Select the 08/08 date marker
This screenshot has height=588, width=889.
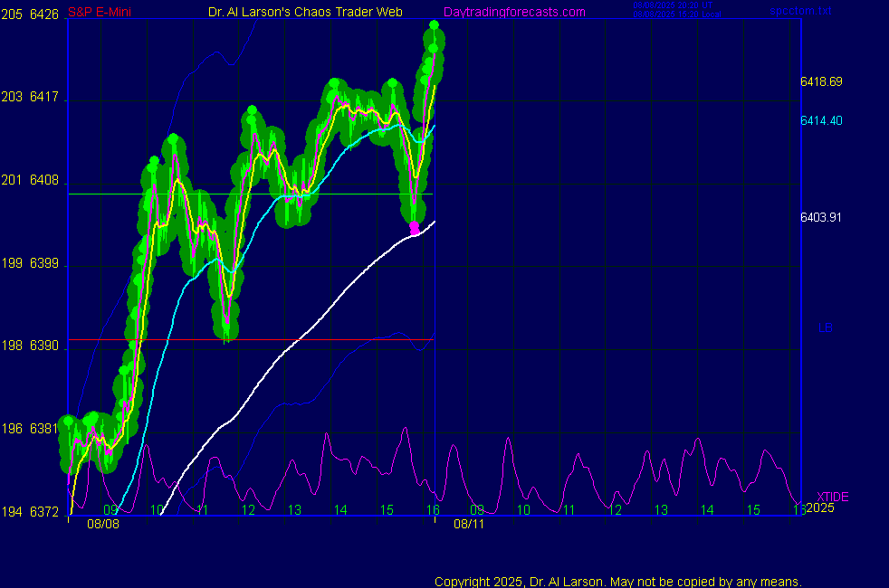[102, 524]
